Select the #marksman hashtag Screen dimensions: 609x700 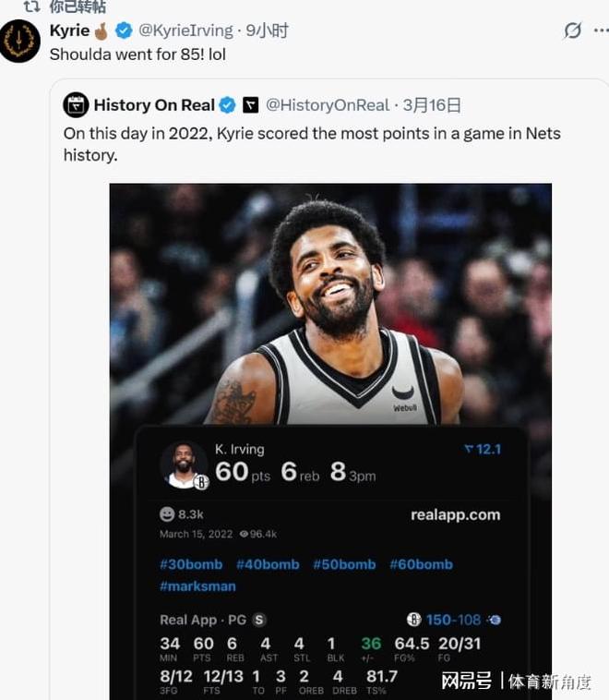[x=197, y=585]
